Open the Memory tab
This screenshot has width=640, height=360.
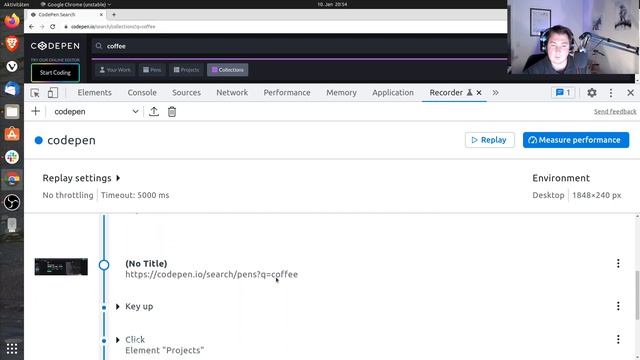341,93
